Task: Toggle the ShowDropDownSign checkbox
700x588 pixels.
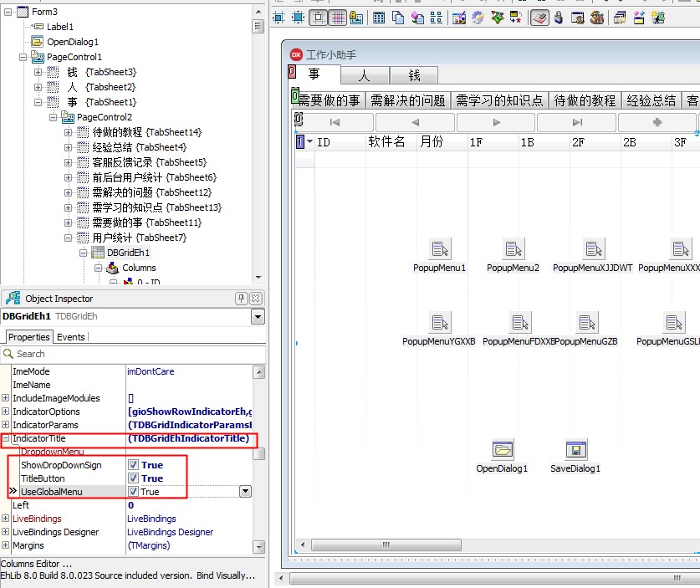Action: [x=133, y=465]
